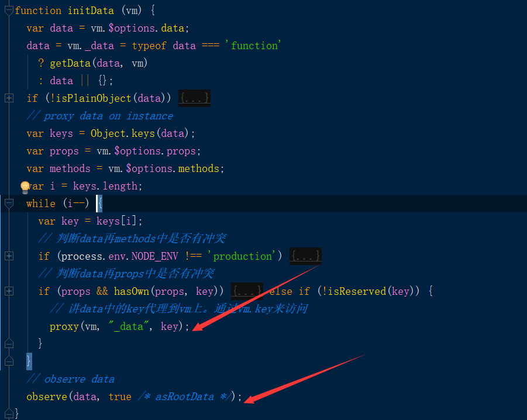Screen dimensions: 527x420
Task: Click 'process.env.NODE_ENV' expression
Action: tap(119, 256)
